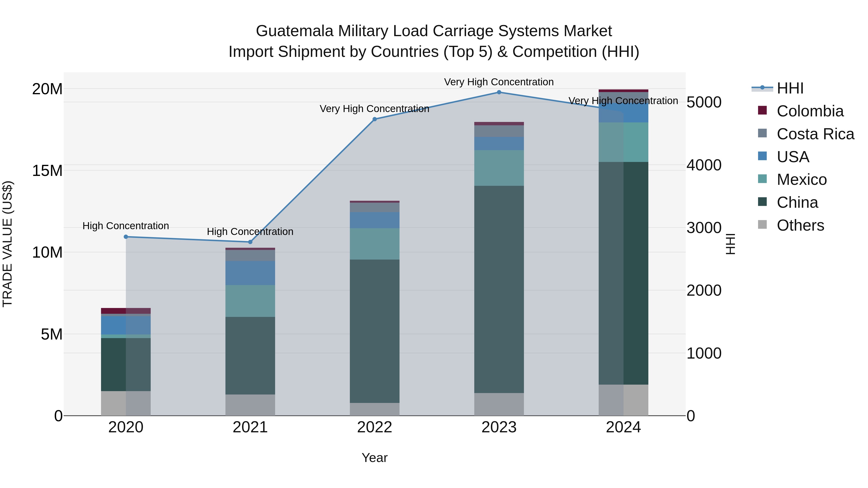Click the 5M trade value tick label
Image resolution: width=868 pixels, height=488 pixels.
point(52,334)
